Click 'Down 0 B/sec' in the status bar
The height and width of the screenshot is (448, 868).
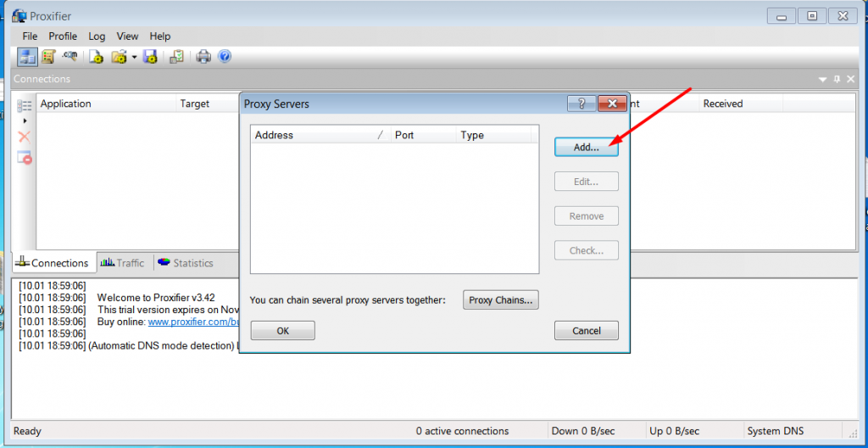coord(583,431)
